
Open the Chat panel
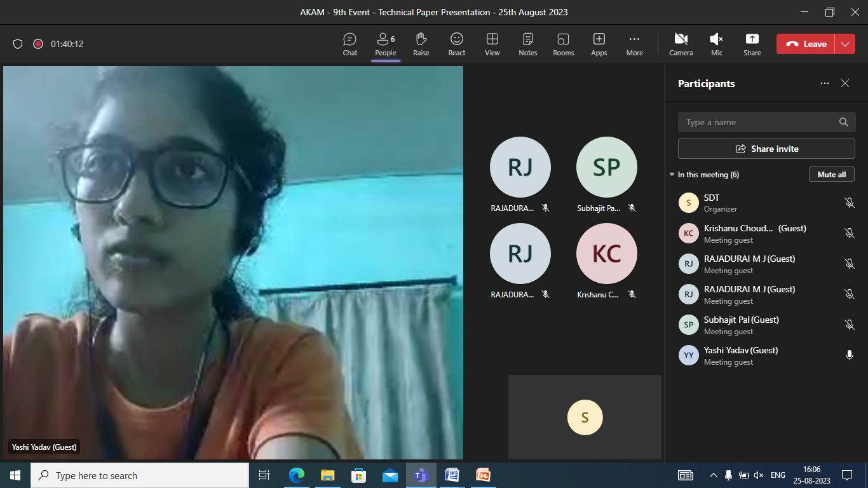tap(349, 44)
